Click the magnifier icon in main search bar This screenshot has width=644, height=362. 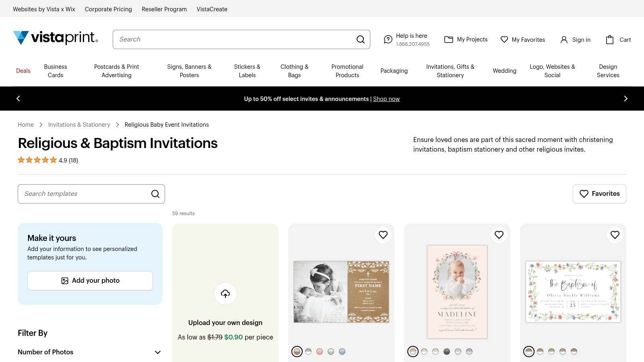360,39
